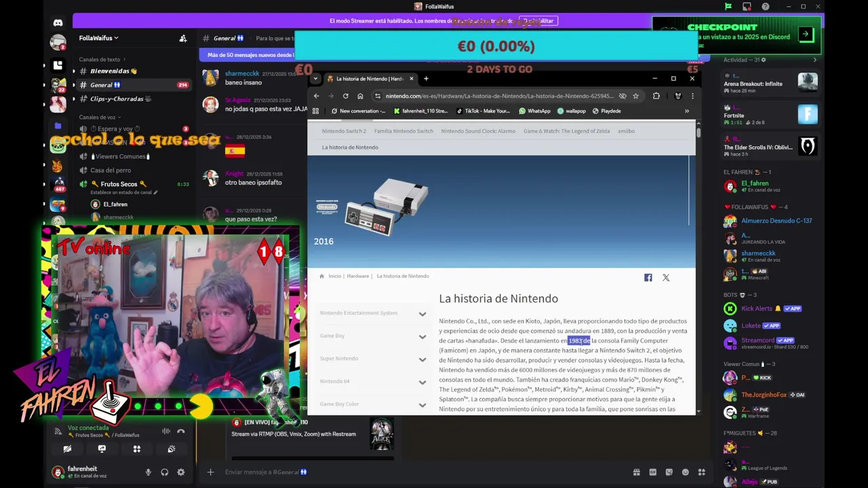Open the amiibo navigation tab

(x=626, y=131)
